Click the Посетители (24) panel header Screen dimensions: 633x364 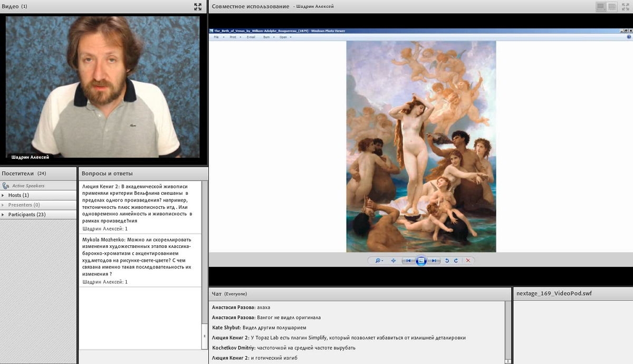point(39,173)
